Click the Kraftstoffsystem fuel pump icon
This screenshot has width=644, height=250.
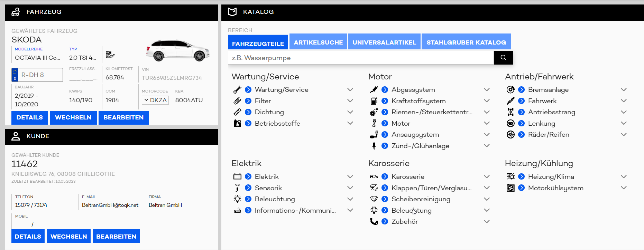374,101
